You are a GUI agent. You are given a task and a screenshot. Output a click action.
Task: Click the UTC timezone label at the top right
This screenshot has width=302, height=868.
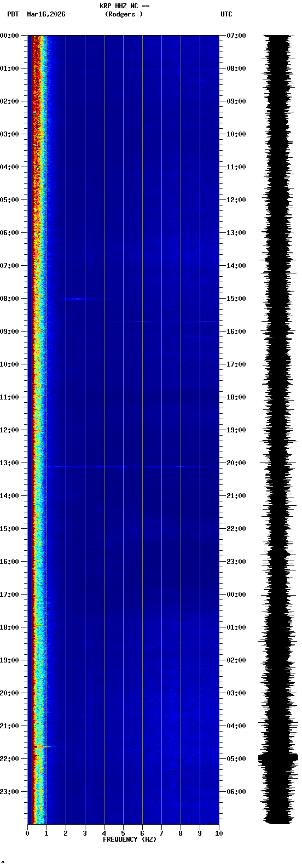[x=226, y=14]
